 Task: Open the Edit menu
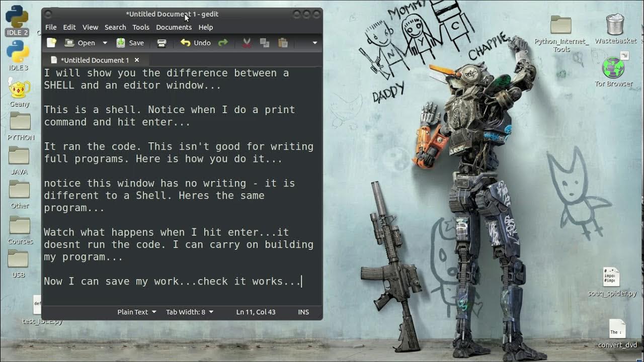click(x=69, y=27)
